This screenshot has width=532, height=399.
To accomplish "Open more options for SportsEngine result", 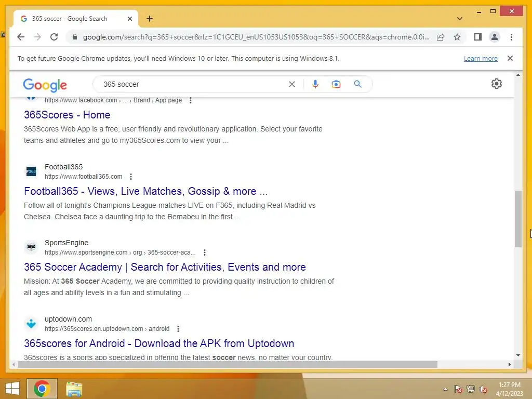I will point(204,252).
